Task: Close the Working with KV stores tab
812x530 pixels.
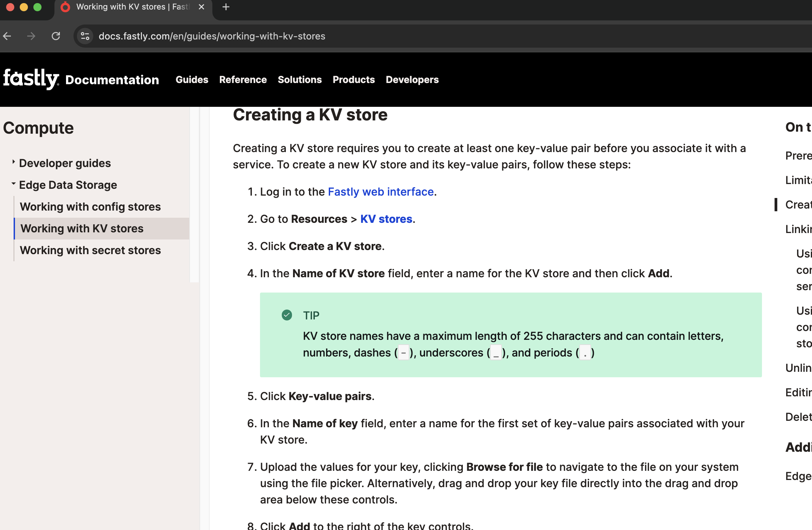Action: point(201,7)
